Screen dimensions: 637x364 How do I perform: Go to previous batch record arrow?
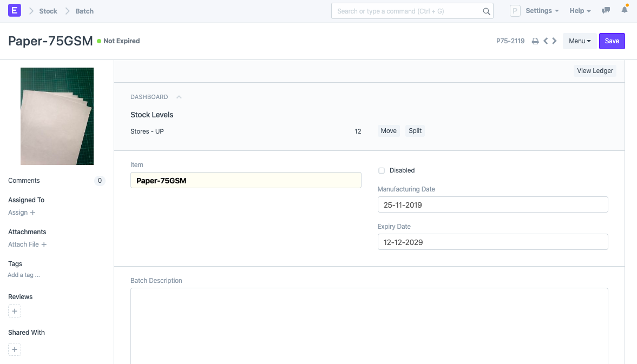tap(546, 41)
